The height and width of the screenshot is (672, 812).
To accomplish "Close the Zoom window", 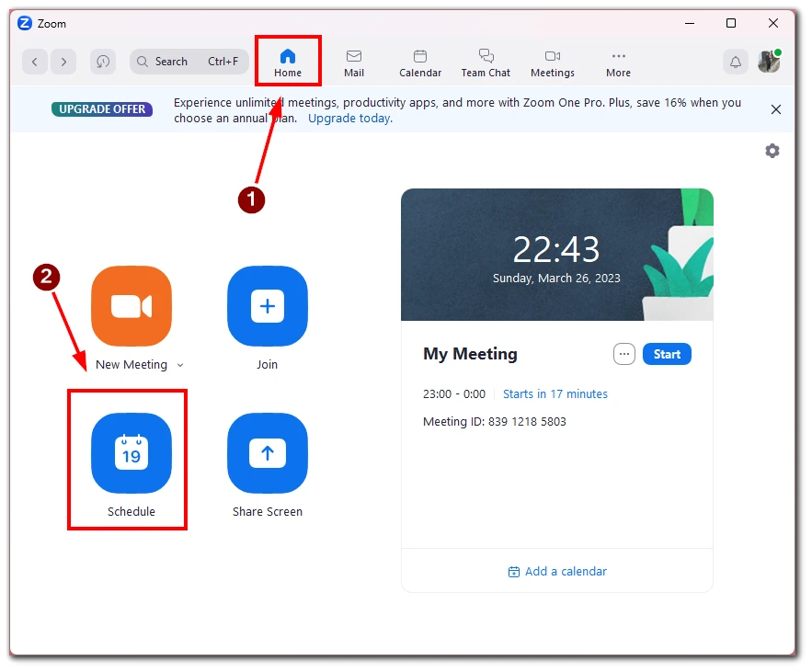I will point(773,23).
